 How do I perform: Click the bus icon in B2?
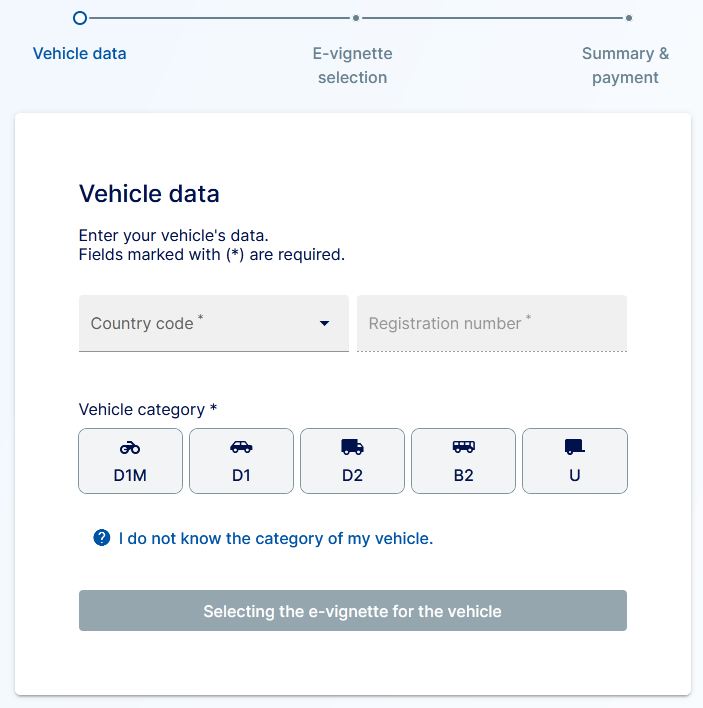tap(463, 447)
